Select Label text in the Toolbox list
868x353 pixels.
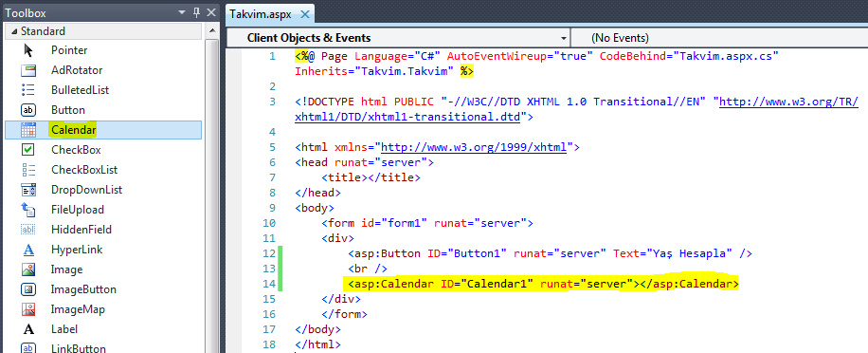[x=64, y=329]
